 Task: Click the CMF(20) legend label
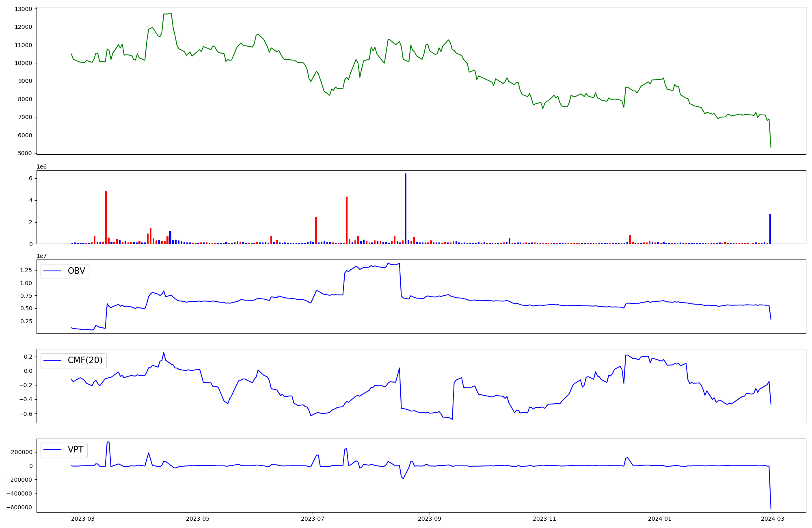(x=85, y=361)
